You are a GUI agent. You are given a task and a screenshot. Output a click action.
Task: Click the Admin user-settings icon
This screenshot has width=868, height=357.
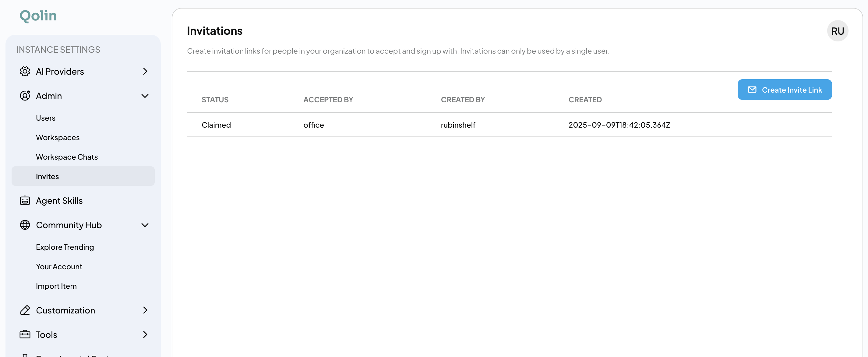point(25,95)
